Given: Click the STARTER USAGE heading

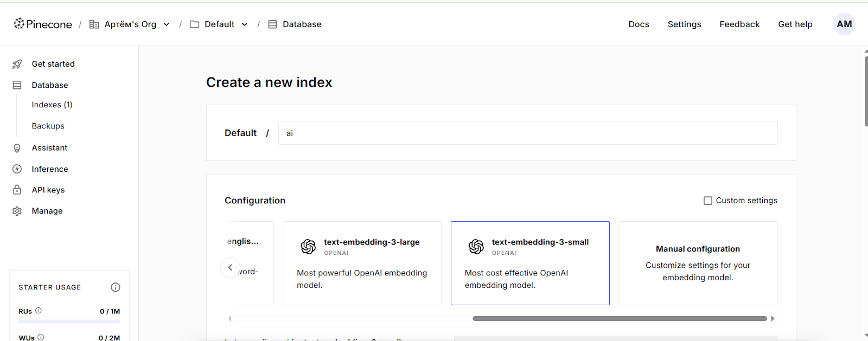Looking at the screenshot, I should click(x=50, y=287).
